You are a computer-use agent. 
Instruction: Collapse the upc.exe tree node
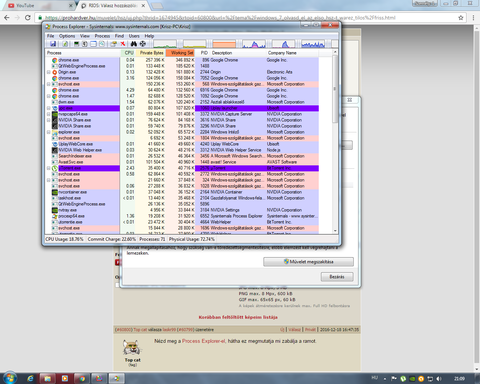pos(49,108)
